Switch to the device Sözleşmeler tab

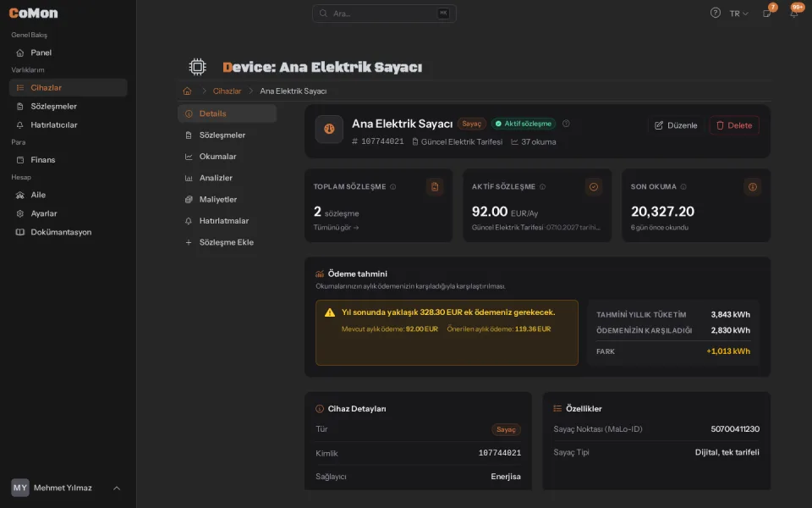(x=227, y=135)
